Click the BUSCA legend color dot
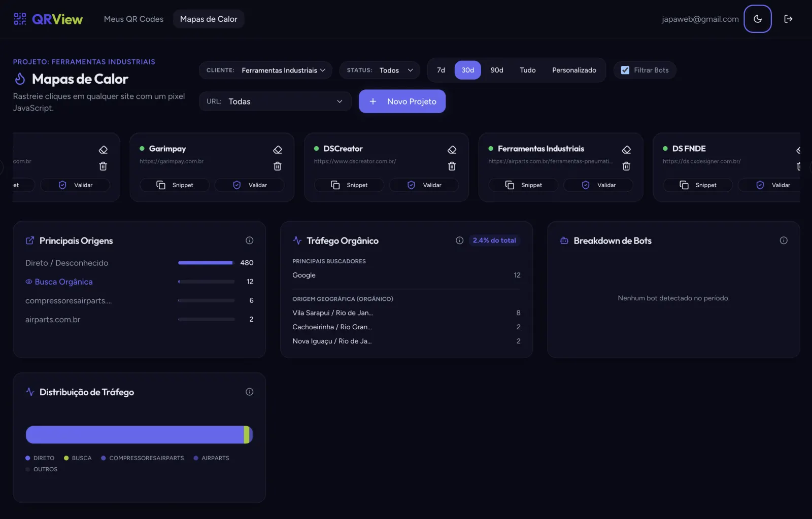 click(66, 458)
